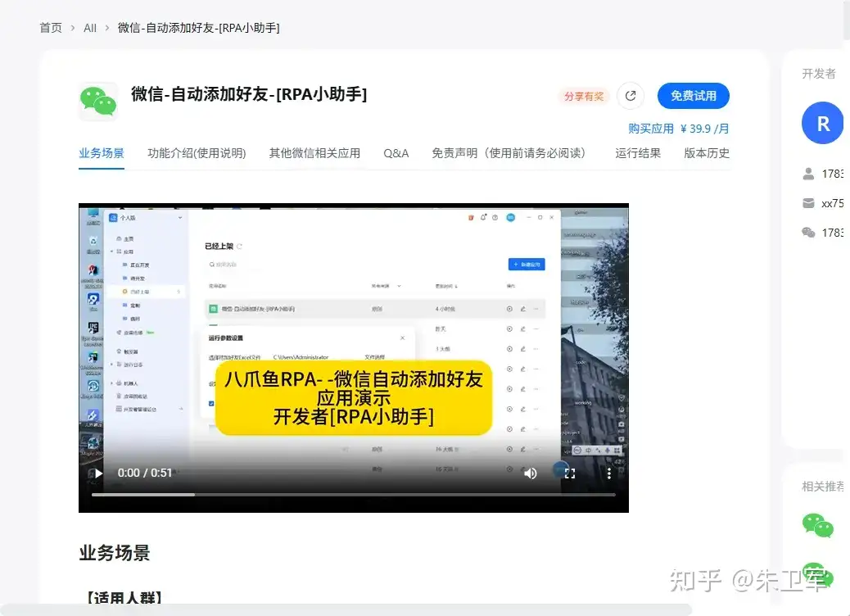Click the 分享有奖 badge
This screenshot has height=616, width=850.
click(x=584, y=96)
